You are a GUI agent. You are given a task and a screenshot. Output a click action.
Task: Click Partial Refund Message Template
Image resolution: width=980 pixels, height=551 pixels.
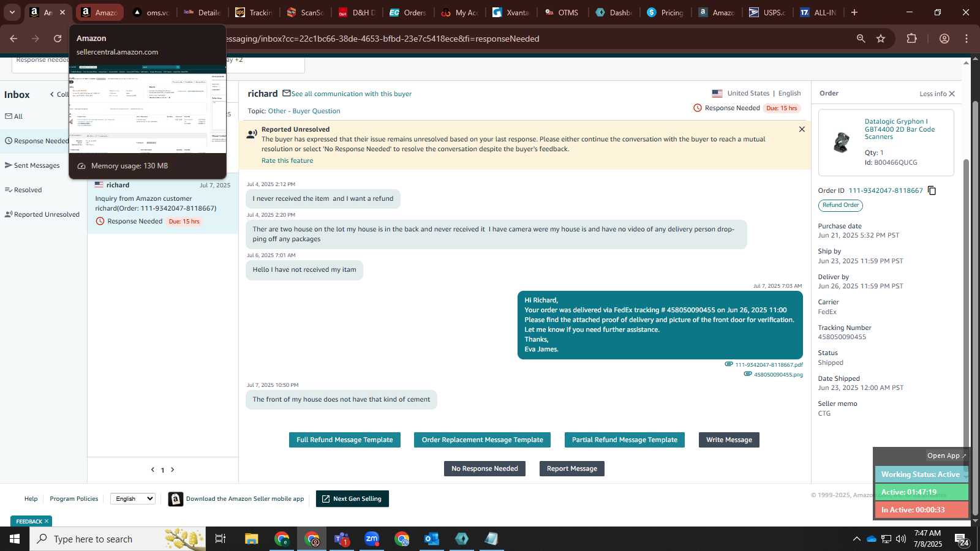(x=625, y=440)
